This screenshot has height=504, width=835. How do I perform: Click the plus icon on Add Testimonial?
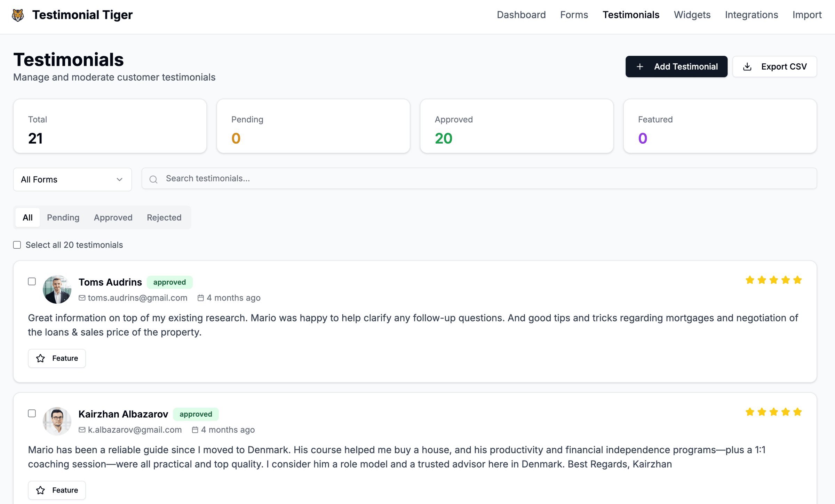click(639, 66)
